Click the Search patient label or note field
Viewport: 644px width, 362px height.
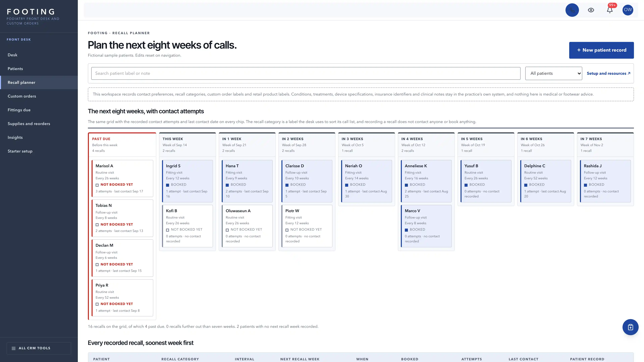click(x=306, y=73)
